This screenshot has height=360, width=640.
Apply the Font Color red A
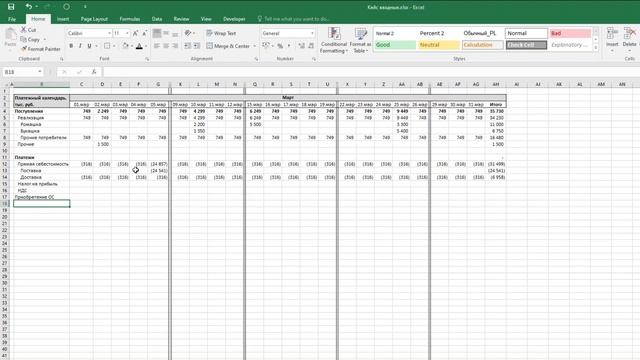139,46
